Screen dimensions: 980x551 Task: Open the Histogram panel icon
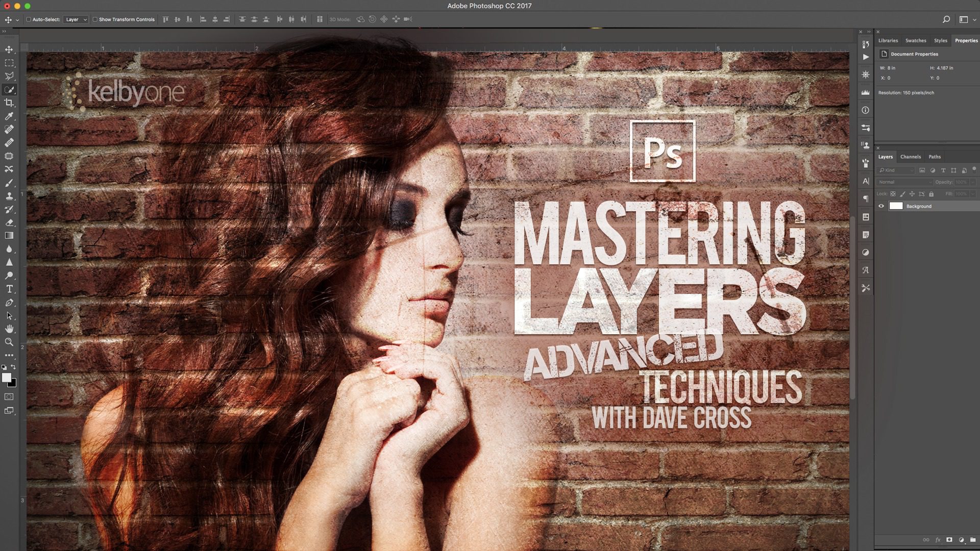pyautogui.click(x=866, y=92)
